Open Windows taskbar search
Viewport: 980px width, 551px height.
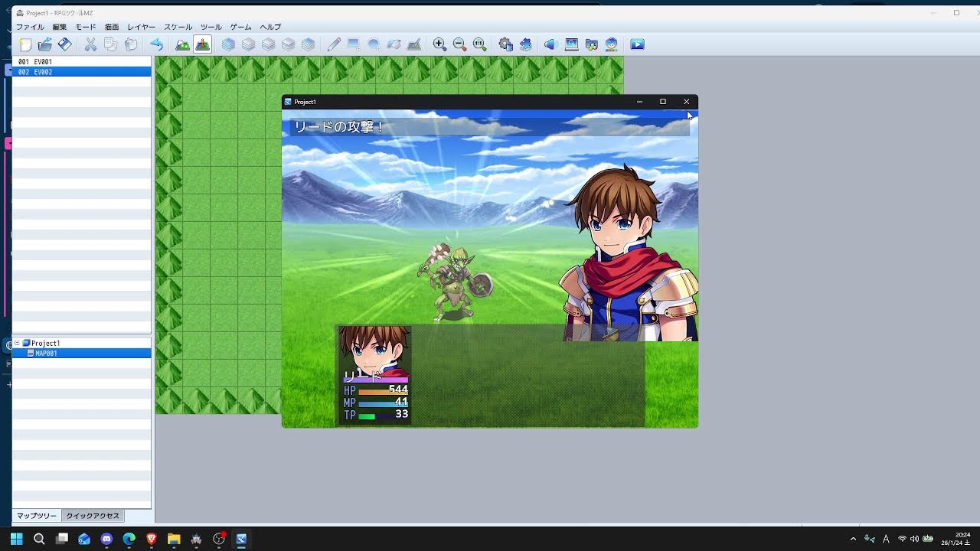coord(39,539)
